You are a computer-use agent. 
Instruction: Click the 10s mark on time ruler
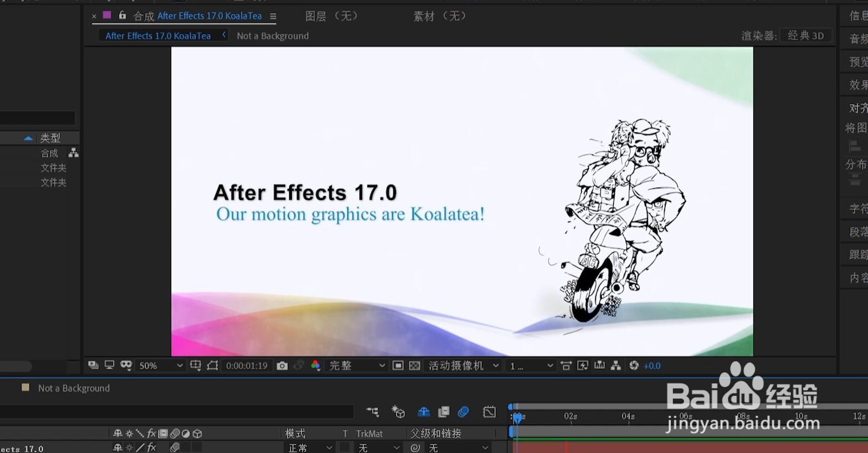pos(800,416)
